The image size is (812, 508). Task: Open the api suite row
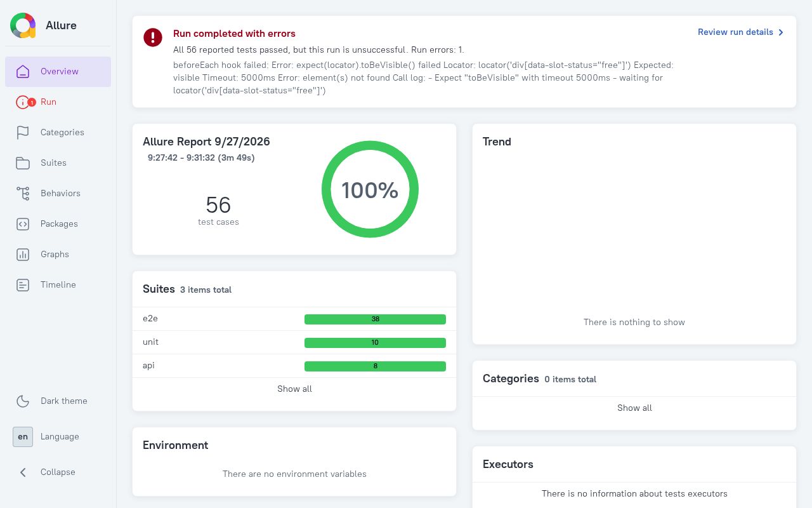[x=294, y=366]
